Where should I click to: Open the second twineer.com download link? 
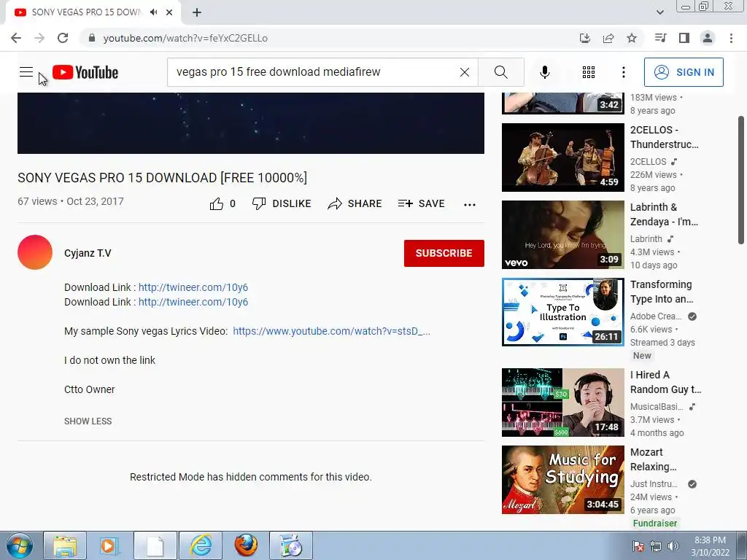tap(193, 302)
